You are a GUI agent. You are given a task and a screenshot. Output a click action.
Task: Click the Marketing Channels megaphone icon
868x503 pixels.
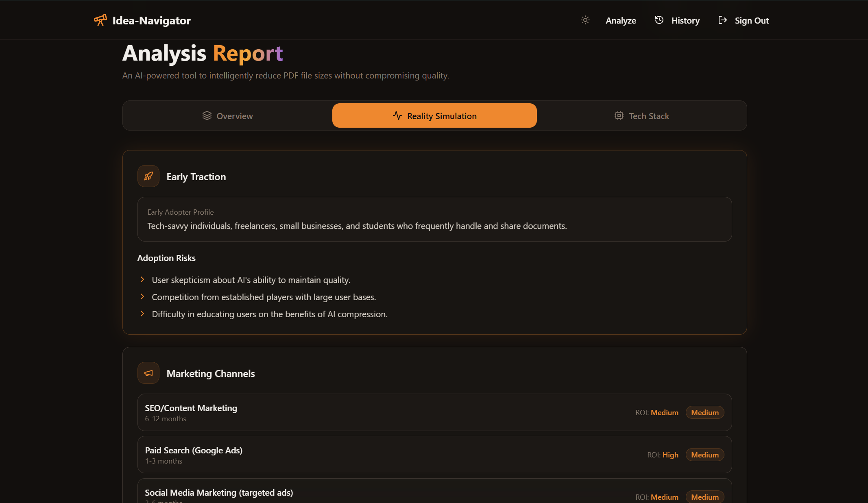148,373
